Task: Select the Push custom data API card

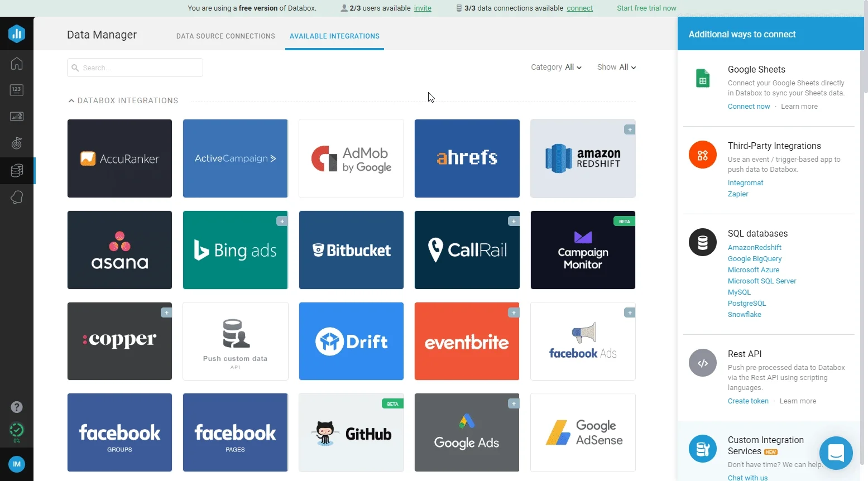Action: [235, 341]
